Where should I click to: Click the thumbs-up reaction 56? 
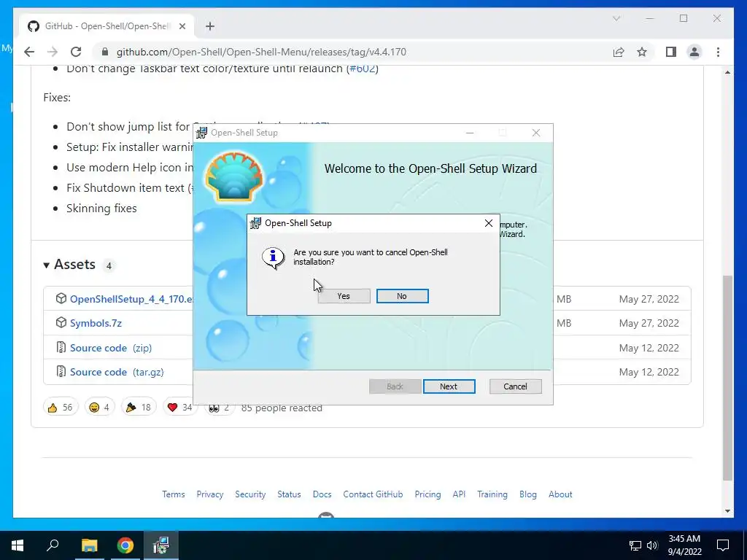click(61, 408)
